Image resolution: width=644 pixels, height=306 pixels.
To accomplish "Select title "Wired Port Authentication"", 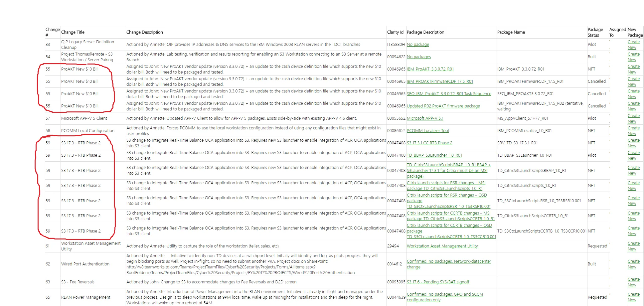I will click(85, 264).
